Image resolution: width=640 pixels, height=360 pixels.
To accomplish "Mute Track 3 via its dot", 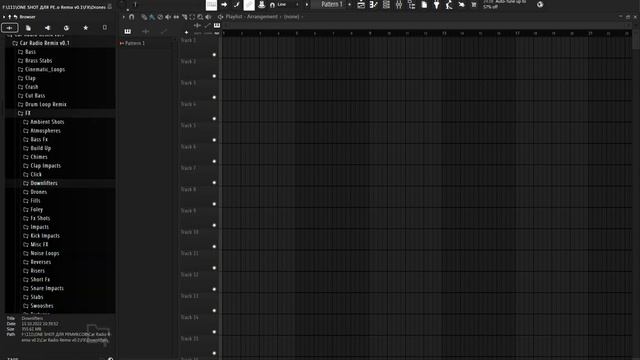I will 214,97.
